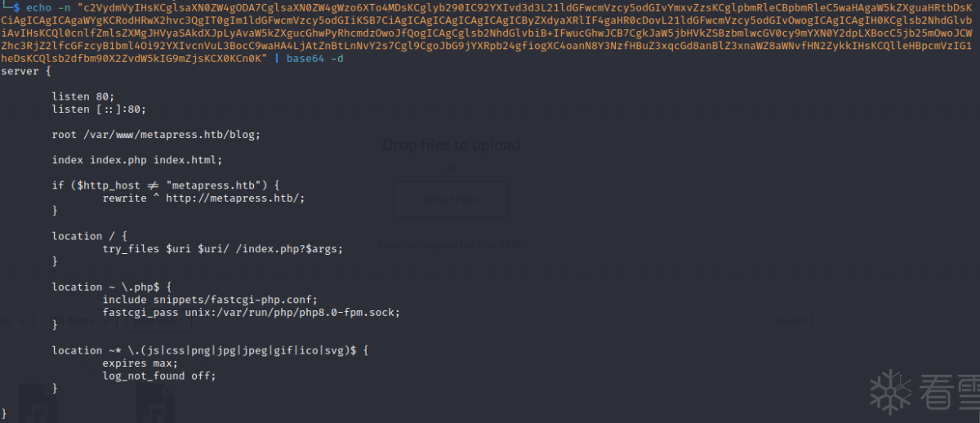Click the 'root /var/www/metapress.htb/blog;' line

tap(156, 135)
